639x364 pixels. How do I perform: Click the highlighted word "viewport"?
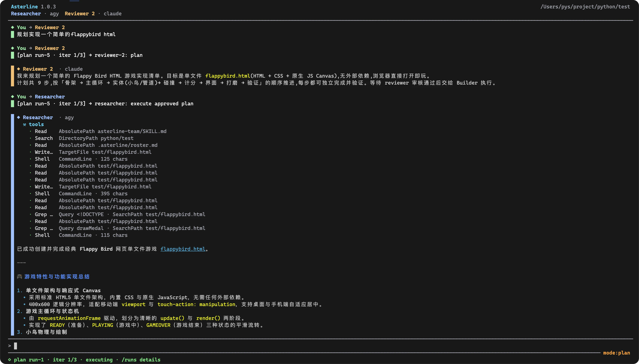133,304
